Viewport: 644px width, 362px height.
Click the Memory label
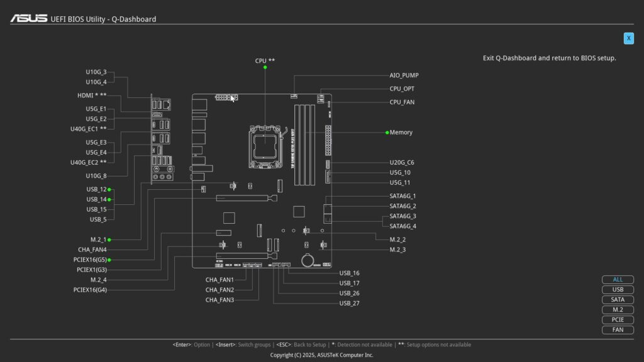tap(401, 132)
